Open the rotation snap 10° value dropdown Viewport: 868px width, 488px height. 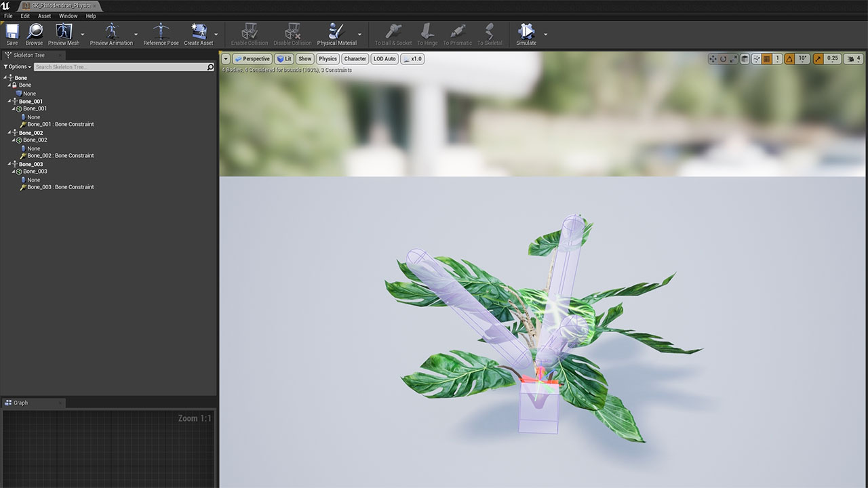click(803, 59)
